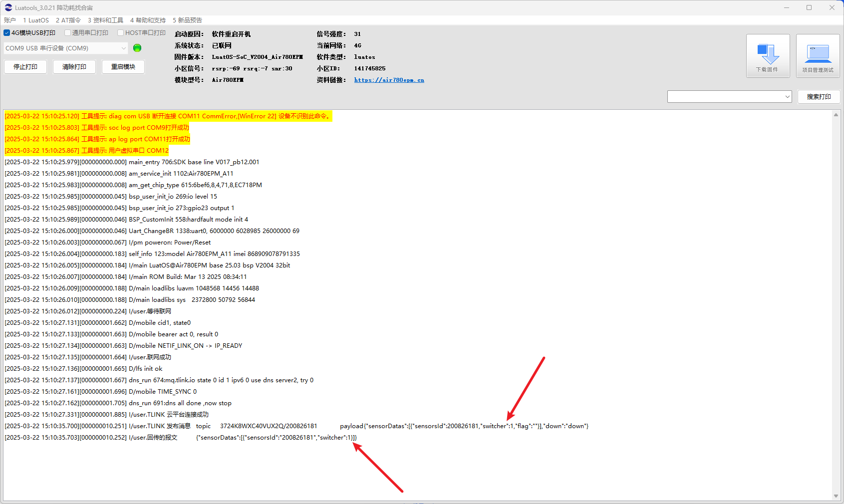Click the highlighted COM11 CommError log line

(168, 116)
